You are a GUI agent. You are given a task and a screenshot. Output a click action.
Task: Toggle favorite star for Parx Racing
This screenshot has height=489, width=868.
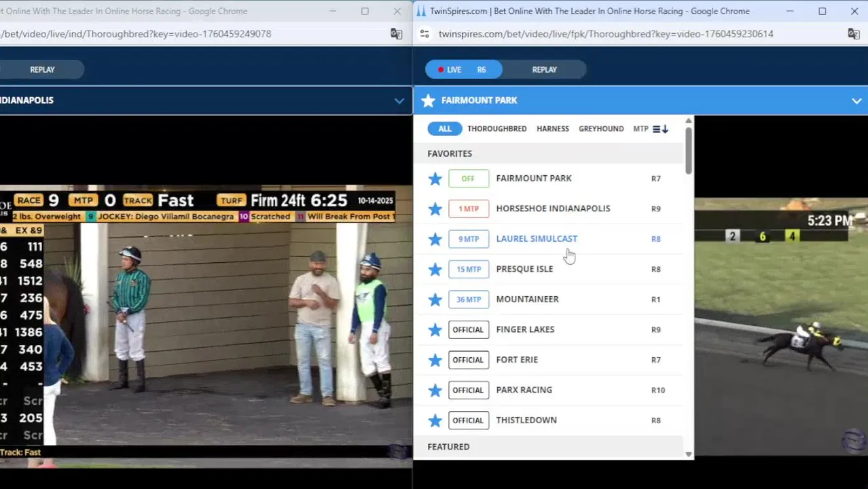435,390
